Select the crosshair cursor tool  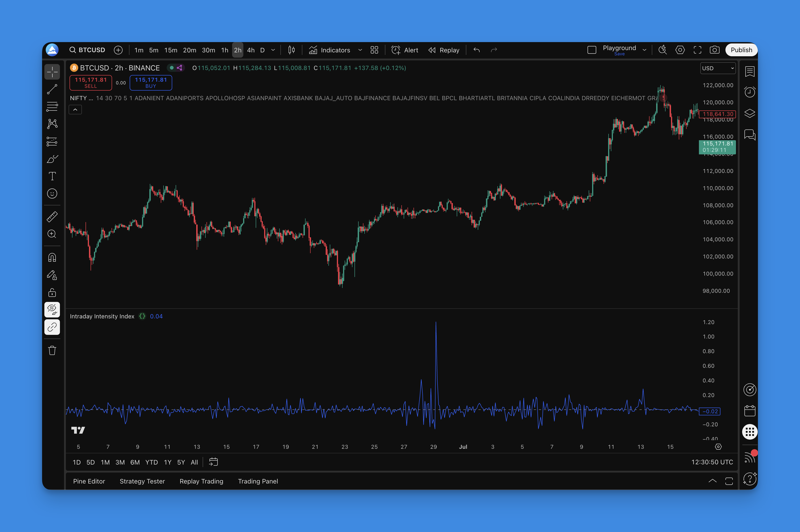click(x=52, y=72)
